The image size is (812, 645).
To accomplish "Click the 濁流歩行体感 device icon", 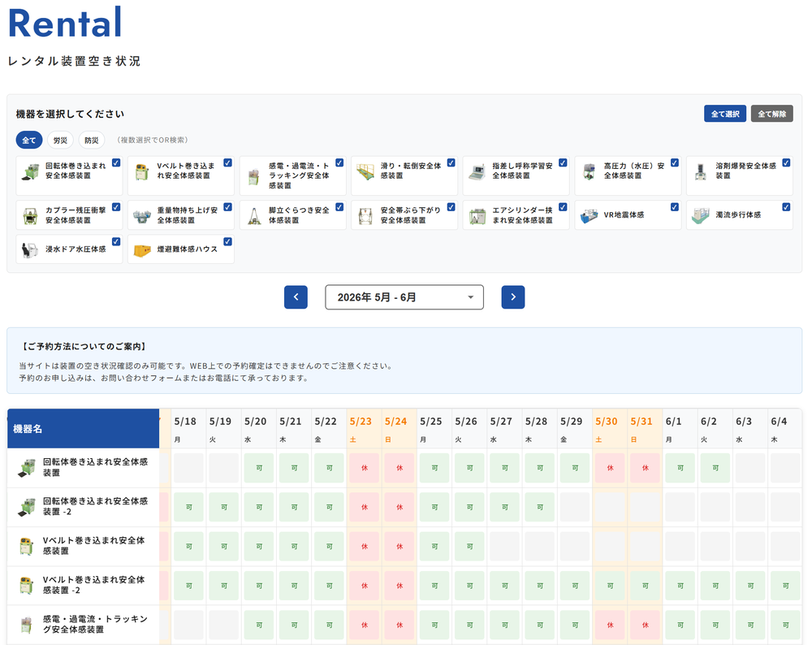I will [701, 216].
